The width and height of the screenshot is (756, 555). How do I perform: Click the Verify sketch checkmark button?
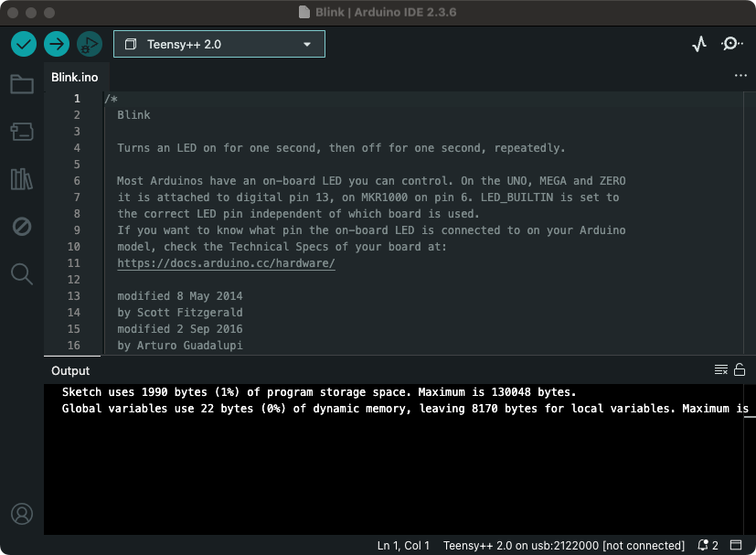tap(24, 44)
